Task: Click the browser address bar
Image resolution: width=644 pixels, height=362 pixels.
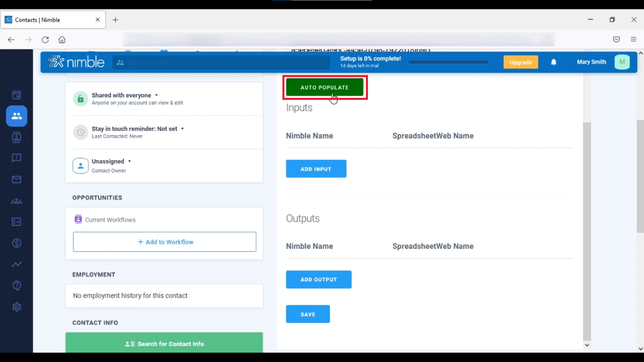Action: 339,40
